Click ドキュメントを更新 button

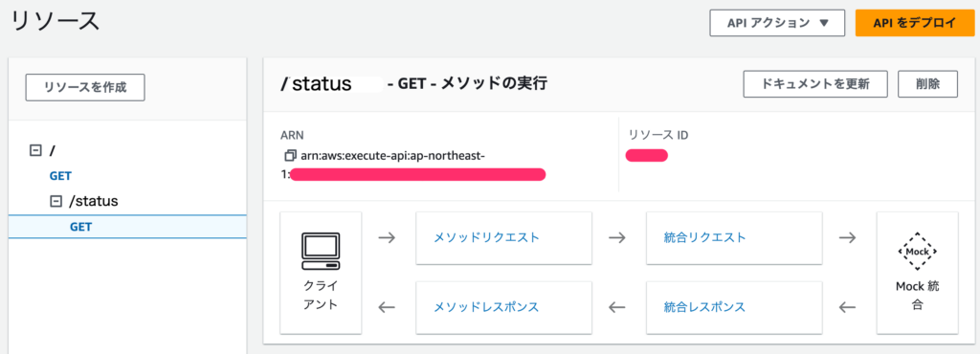tap(815, 84)
